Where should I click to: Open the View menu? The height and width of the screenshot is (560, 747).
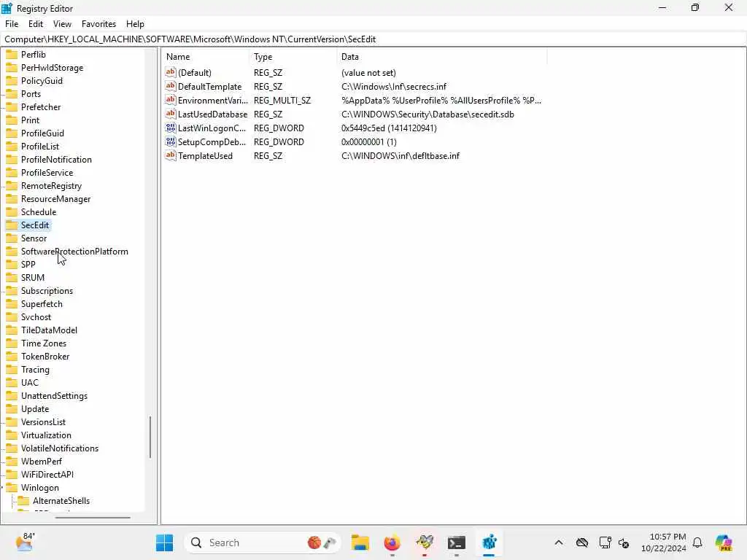[x=62, y=24]
